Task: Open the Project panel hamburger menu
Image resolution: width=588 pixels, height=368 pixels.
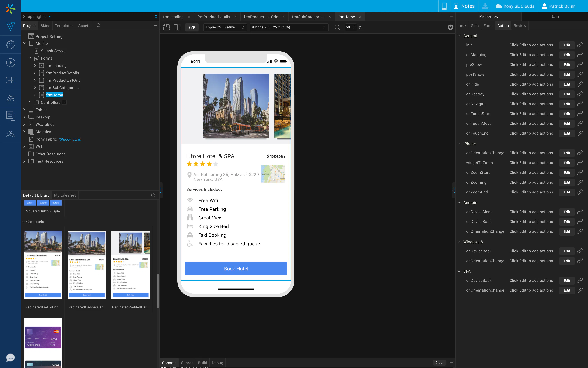Action: 156,26
